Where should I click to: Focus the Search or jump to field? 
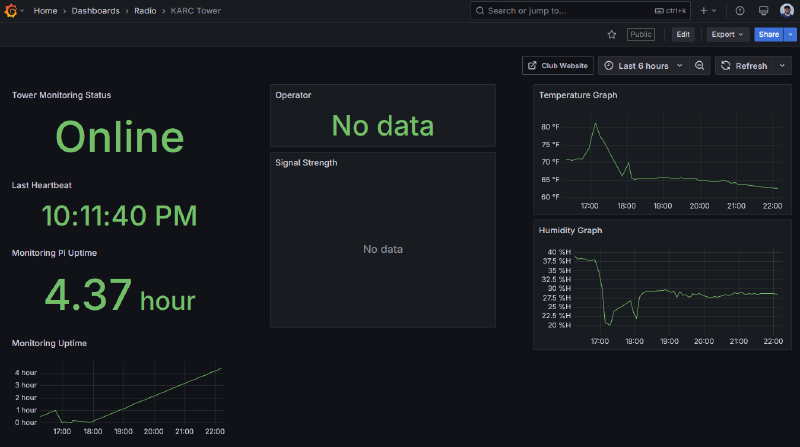[x=580, y=11]
